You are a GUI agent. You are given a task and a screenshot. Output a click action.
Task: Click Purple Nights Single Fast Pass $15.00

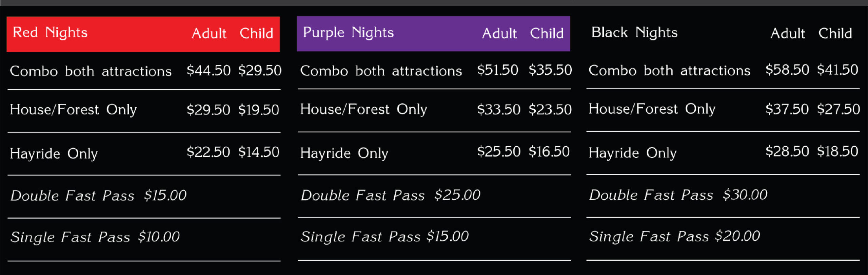click(x=384, y=237)
